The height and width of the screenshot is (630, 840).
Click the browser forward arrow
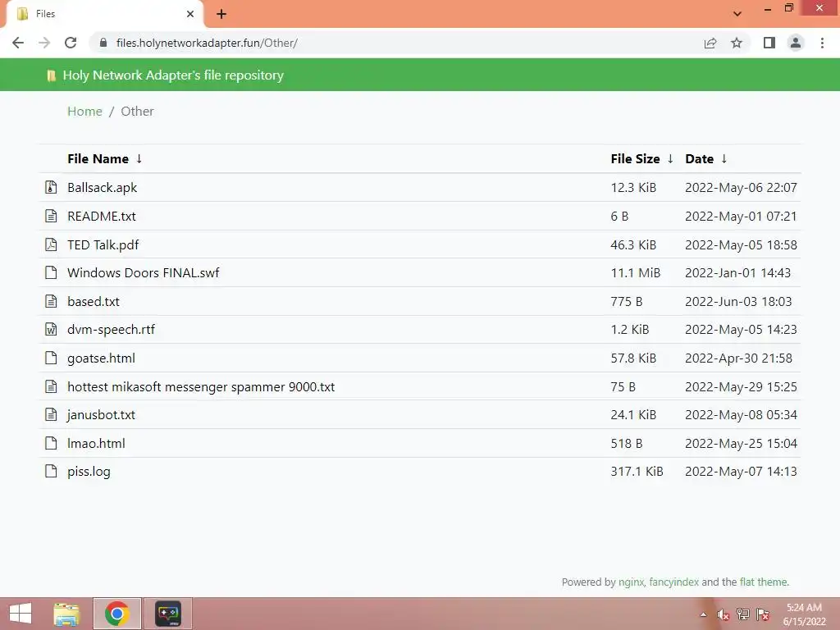(x=44, y=43)
